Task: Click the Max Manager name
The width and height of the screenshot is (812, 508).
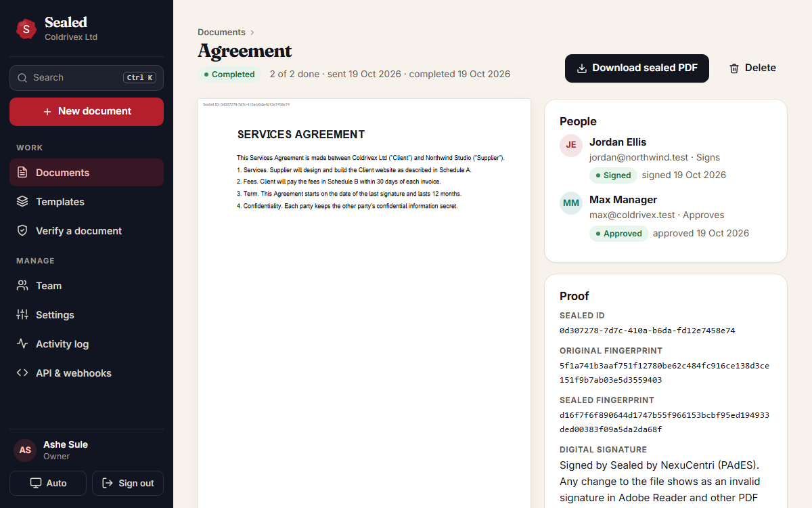Action: [x=623, y=200]
